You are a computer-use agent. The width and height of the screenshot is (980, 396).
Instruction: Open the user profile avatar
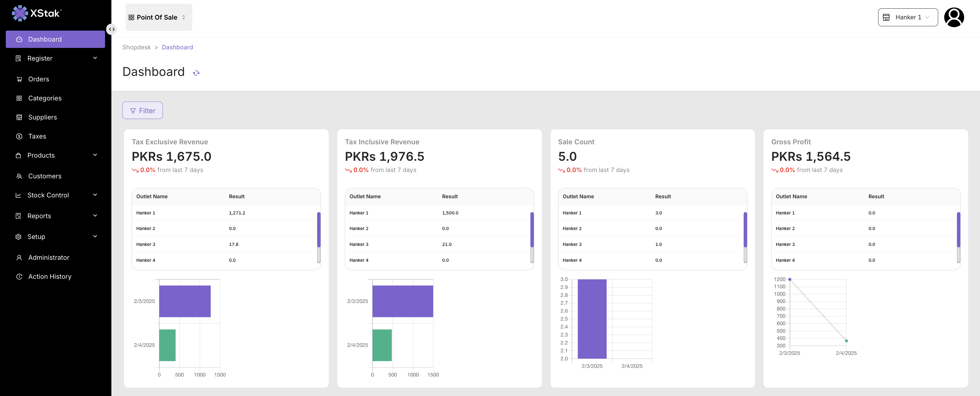click(953, 18)
